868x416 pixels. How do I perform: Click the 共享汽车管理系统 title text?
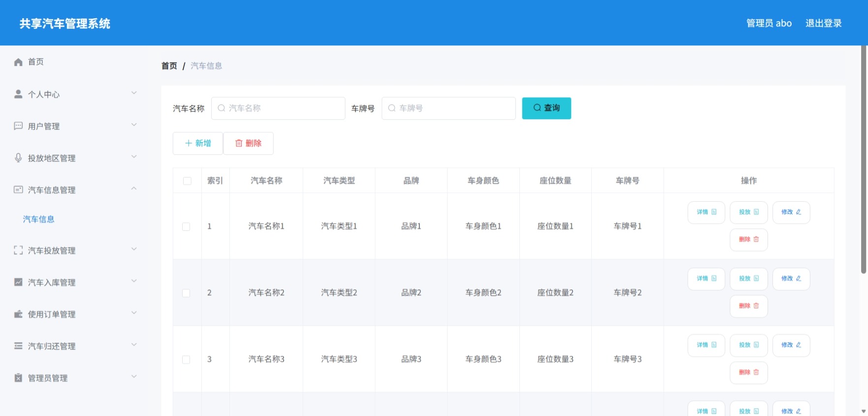[x=65, y=24]
